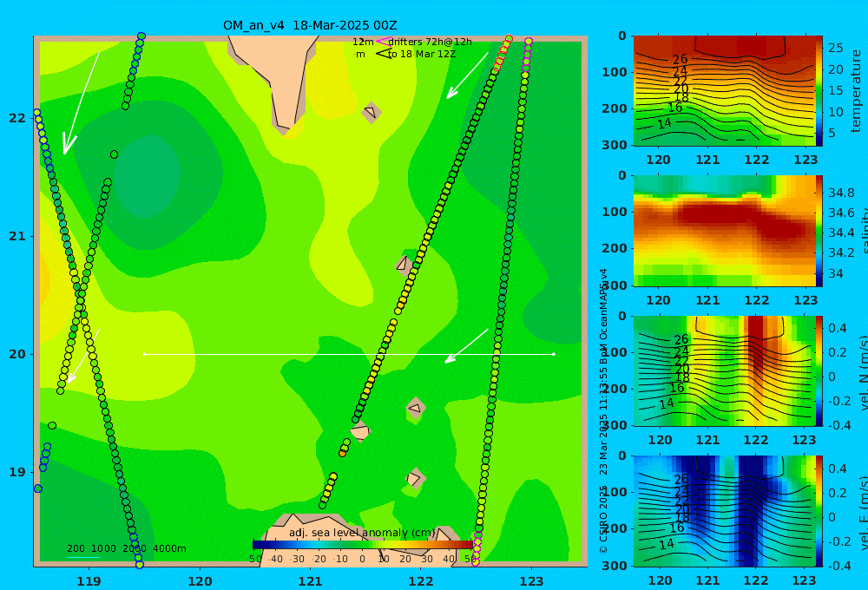Click the left endpoint of the white transect line
868x590 pixels.
point(145,354)
